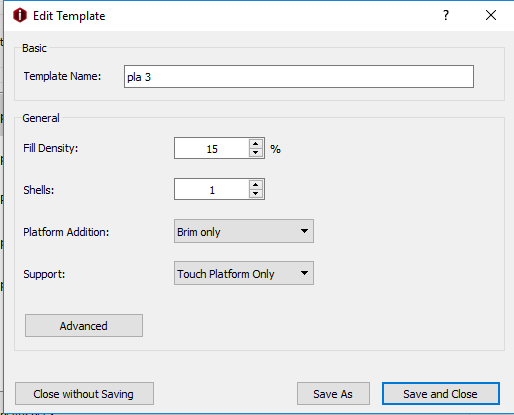The height and width of the screenshot is (415, 514).
Task: Click the red app icon in title bar
Action: pyautogui.click(x=20, y=15)
